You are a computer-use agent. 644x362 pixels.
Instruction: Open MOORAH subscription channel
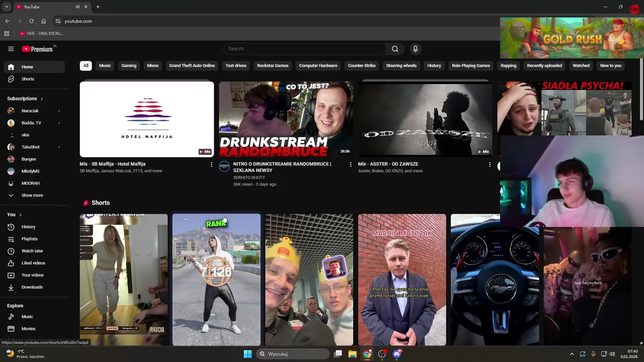(x=34, y=183)
